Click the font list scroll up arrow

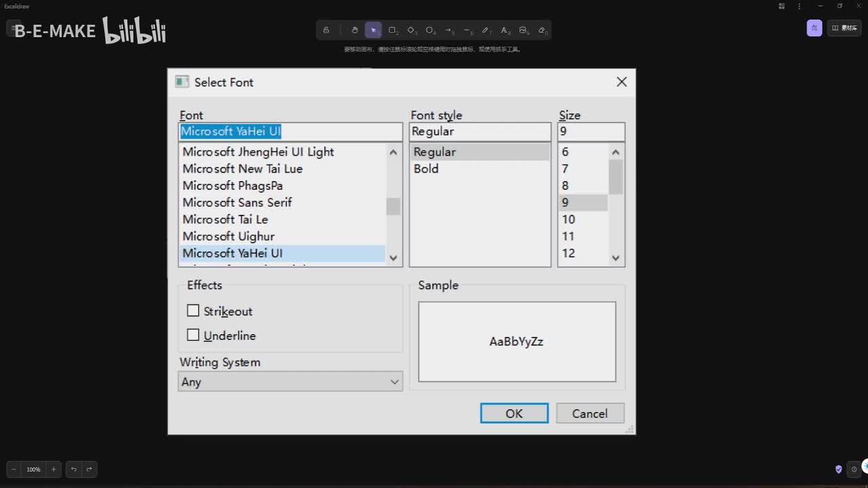393,152
